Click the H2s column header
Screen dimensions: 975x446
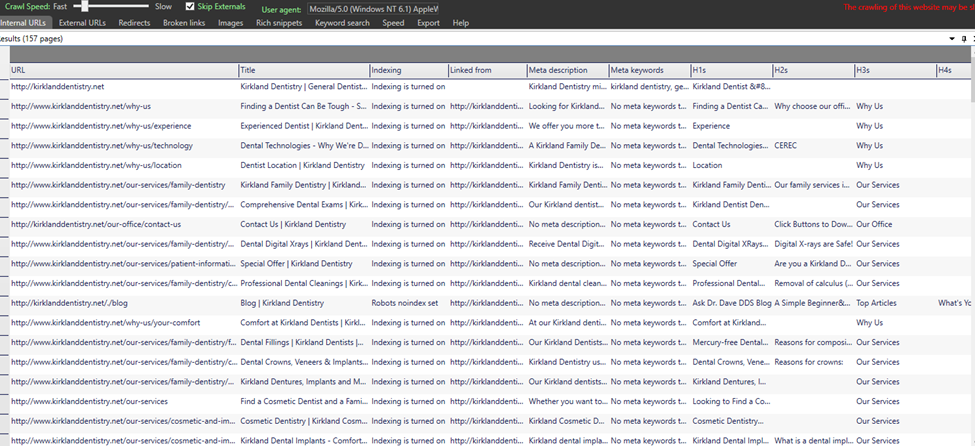tap(813, 70)
